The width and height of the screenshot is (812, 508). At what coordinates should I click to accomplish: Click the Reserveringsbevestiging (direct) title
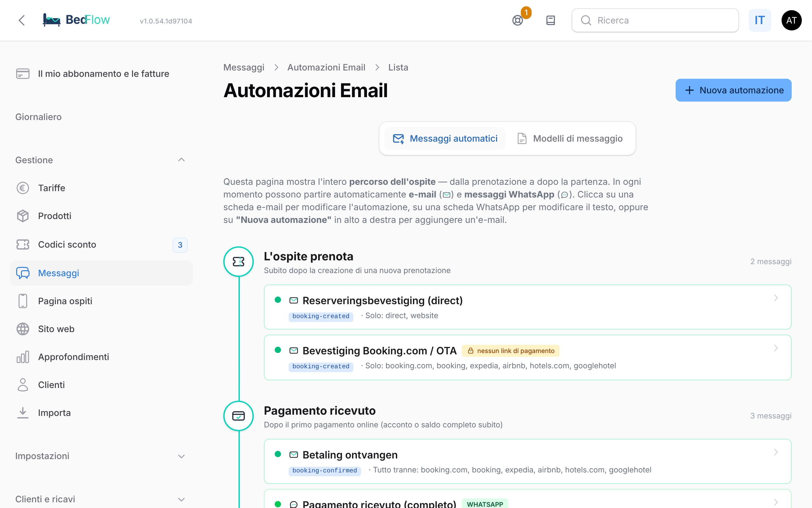click(x=383, y=300)
